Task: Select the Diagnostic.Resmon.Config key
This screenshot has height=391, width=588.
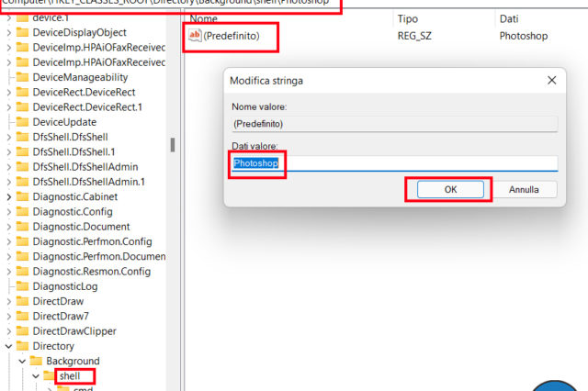Action: pos(92,272)
